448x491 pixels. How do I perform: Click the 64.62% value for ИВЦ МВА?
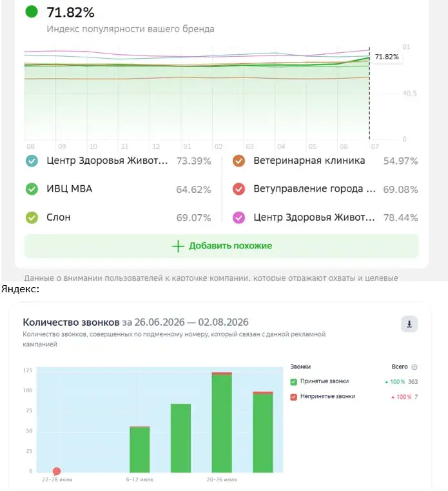point(193,190)
